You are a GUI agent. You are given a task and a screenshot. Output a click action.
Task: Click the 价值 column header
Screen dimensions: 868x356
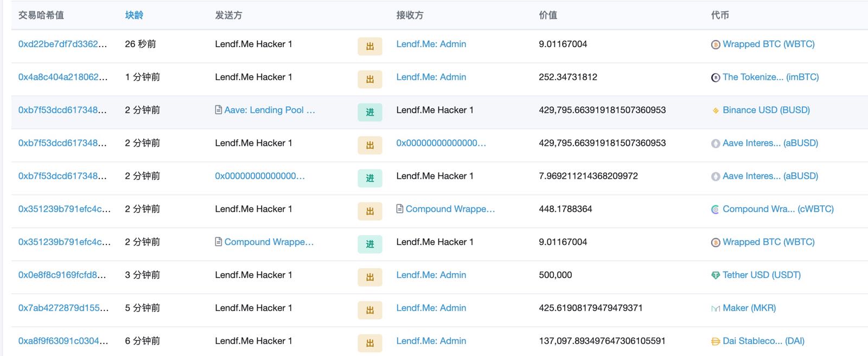pyautogui.click(x=548, y=15)
